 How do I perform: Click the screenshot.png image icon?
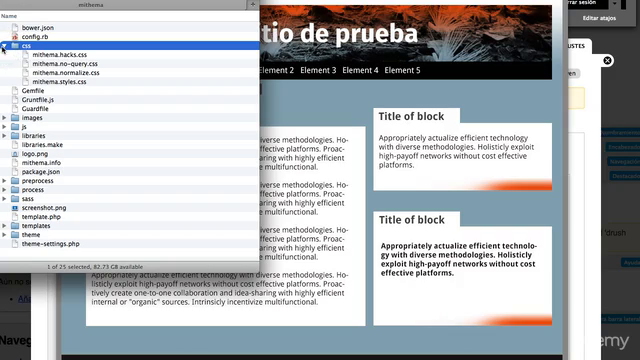[15, 208]
